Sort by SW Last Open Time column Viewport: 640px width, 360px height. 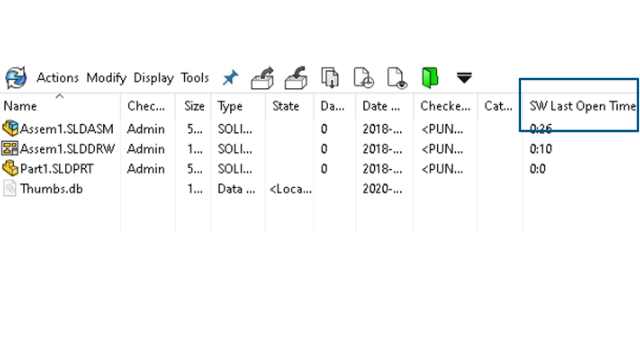coord(582,106)
